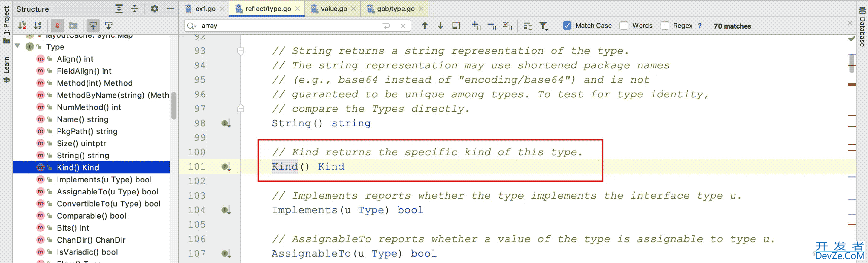Select Align() int in structure
This screenshot has height=263, width=868.
tap(75, 59)
